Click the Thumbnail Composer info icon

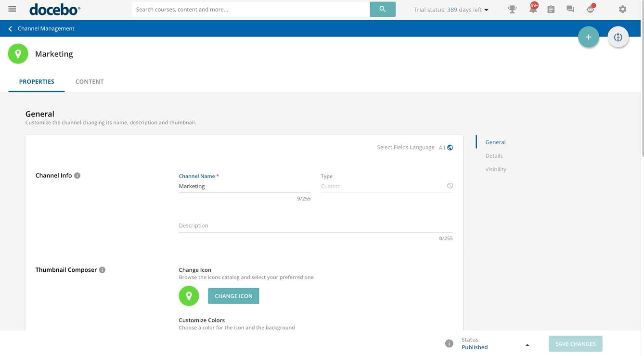click(102, 270)
